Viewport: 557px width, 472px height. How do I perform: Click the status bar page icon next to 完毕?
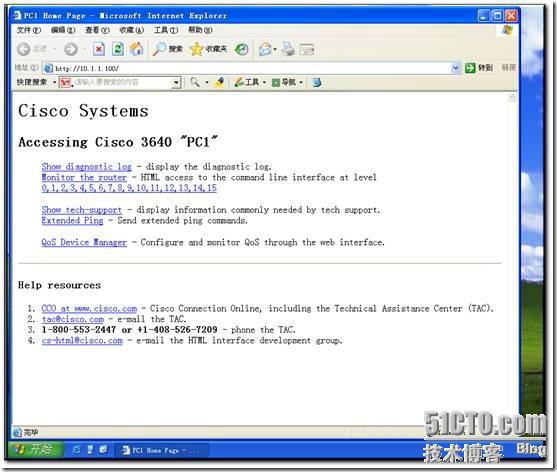17,432
